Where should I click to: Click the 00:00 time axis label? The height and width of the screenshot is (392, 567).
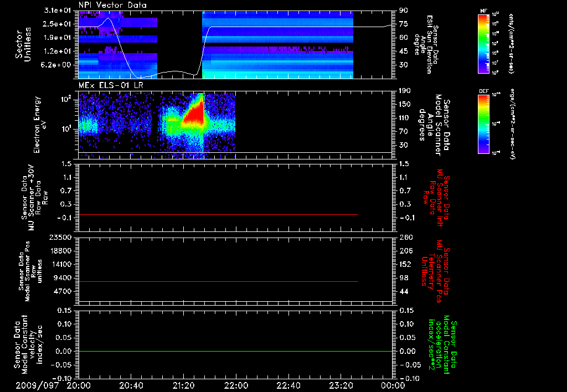(393, 385)
